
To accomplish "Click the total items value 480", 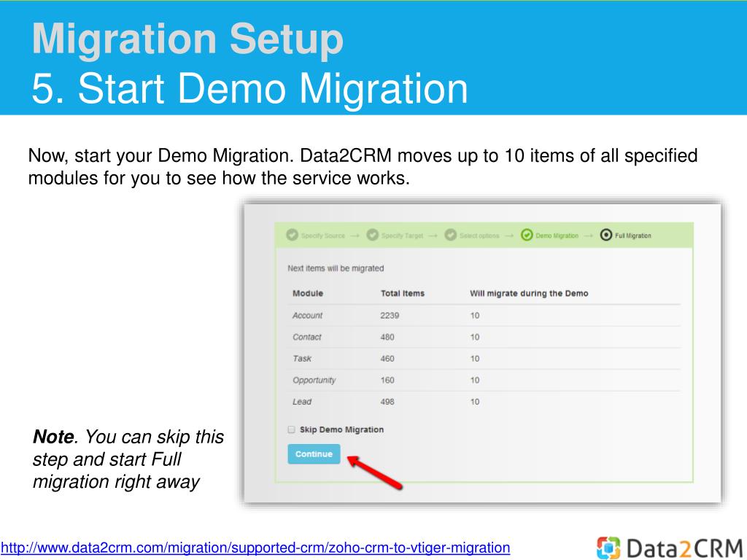I will coord(387,337).
